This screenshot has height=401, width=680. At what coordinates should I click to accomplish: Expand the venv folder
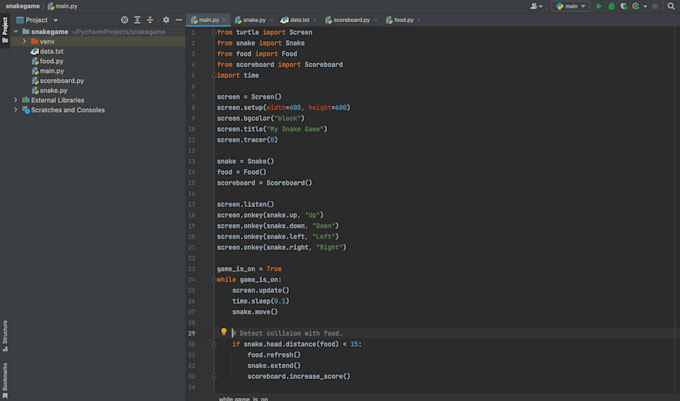pos(24,42)
